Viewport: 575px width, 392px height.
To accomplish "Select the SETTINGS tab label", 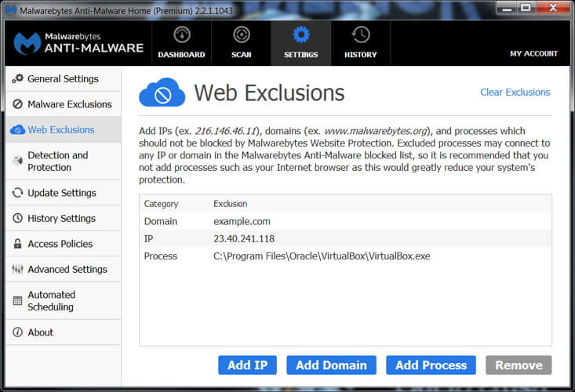I will pos(300,55).
